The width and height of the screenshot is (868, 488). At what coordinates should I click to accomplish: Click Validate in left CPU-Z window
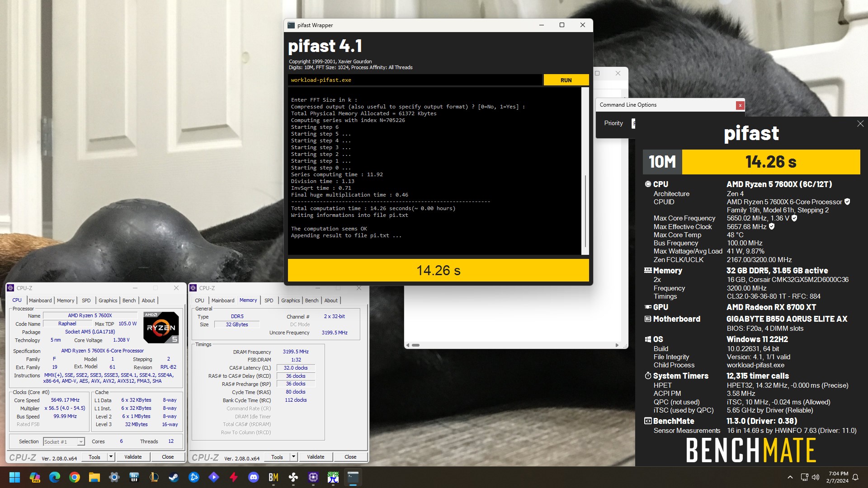133,457
